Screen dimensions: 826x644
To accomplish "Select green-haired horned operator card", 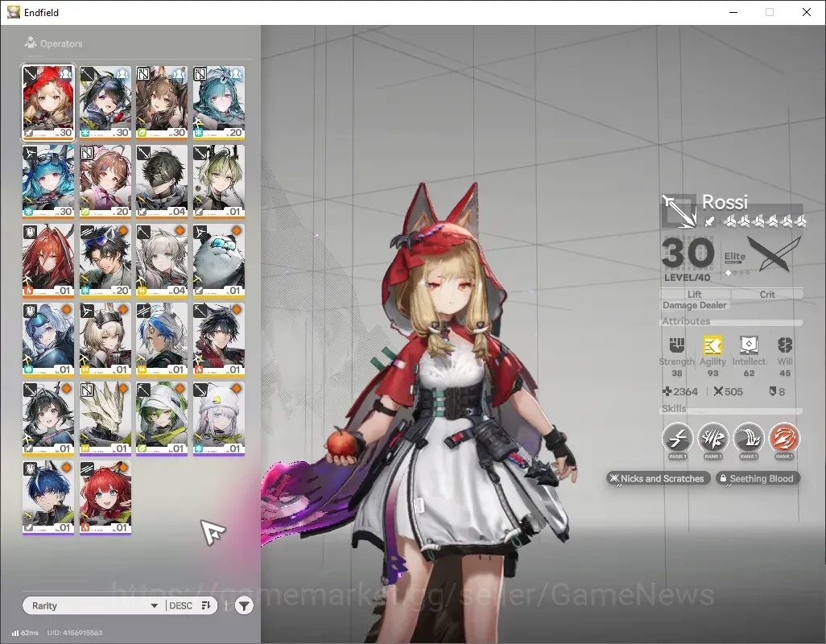I will pos(219,182).
